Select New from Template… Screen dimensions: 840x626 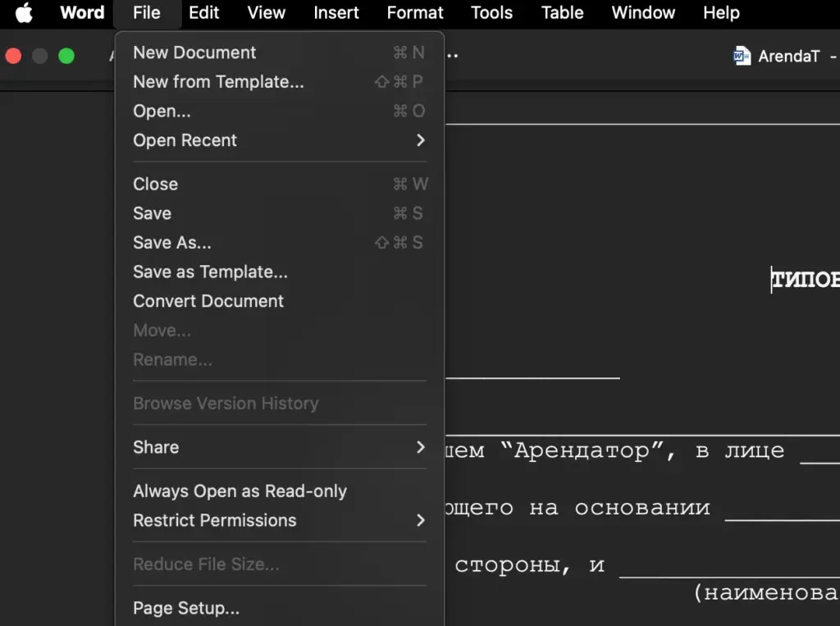click(280, 81)
